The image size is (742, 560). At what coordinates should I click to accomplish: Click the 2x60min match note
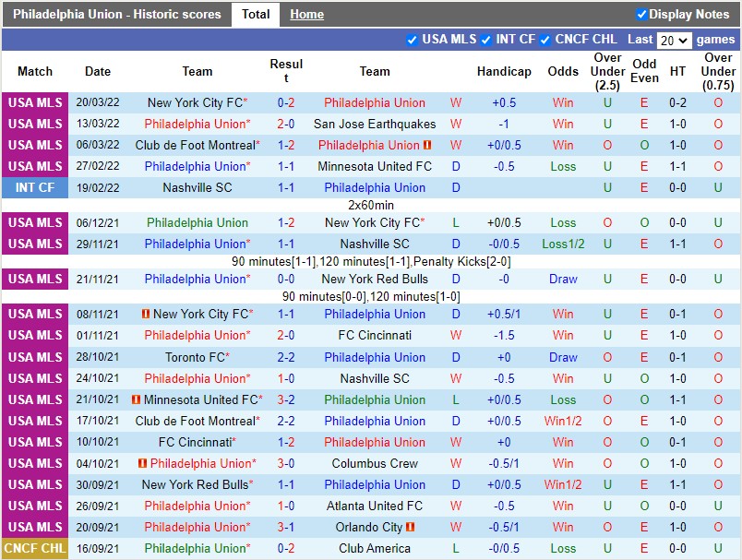coord(371,205)
